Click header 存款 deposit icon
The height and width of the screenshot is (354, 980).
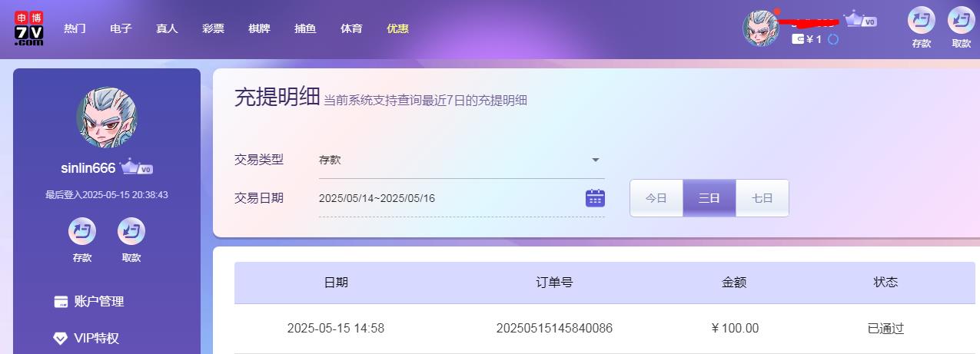coord(922,20)
